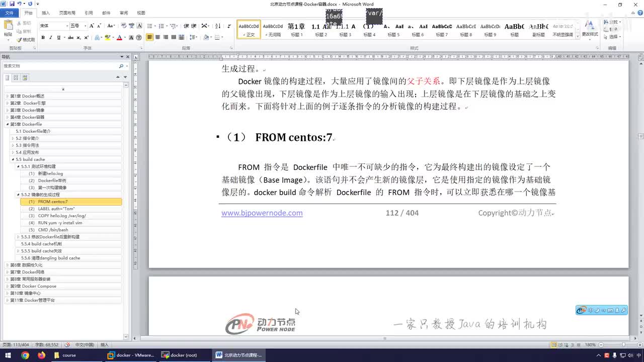
Task: Center align text icon
Action: point(157,37)
